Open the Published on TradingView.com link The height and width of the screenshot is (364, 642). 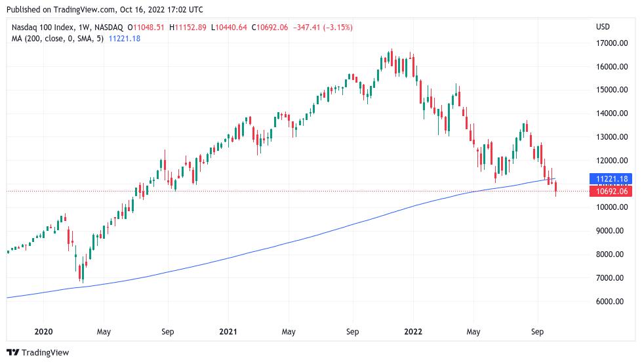(106, 10)
